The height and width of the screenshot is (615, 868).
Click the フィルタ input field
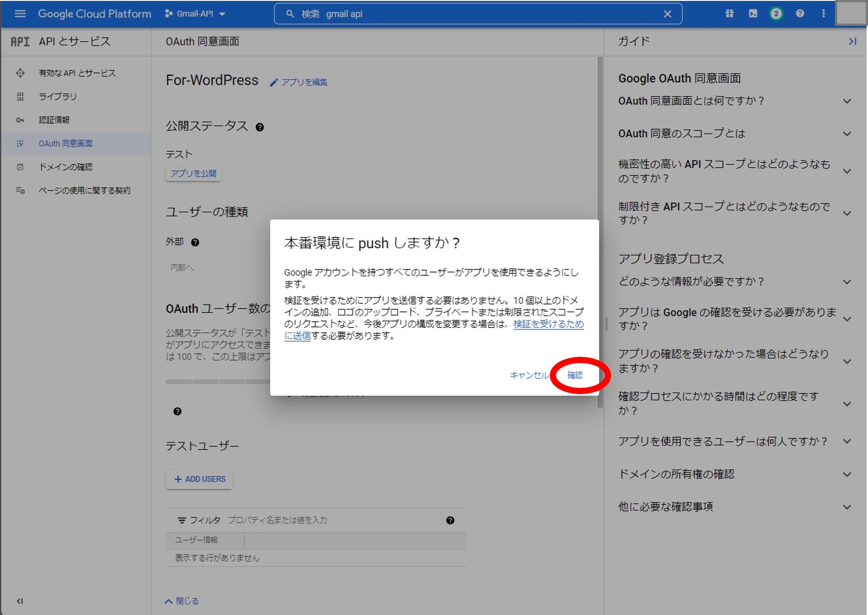pos(333,520)
